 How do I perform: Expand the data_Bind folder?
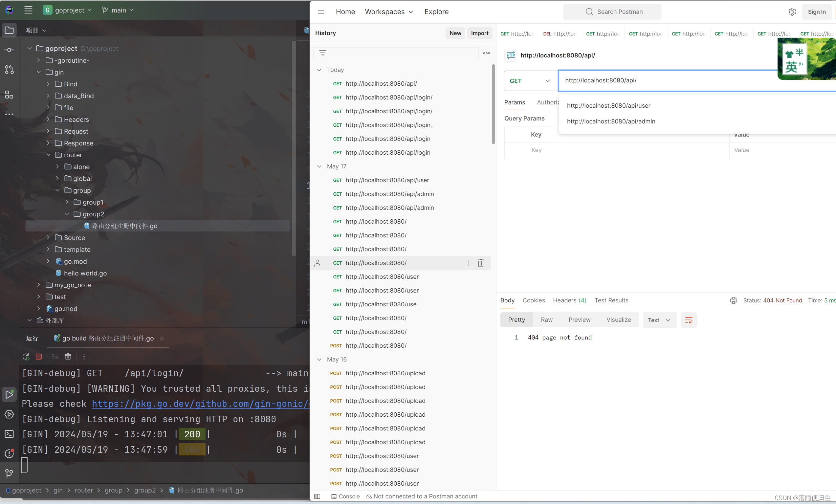[x=48, y=96]
